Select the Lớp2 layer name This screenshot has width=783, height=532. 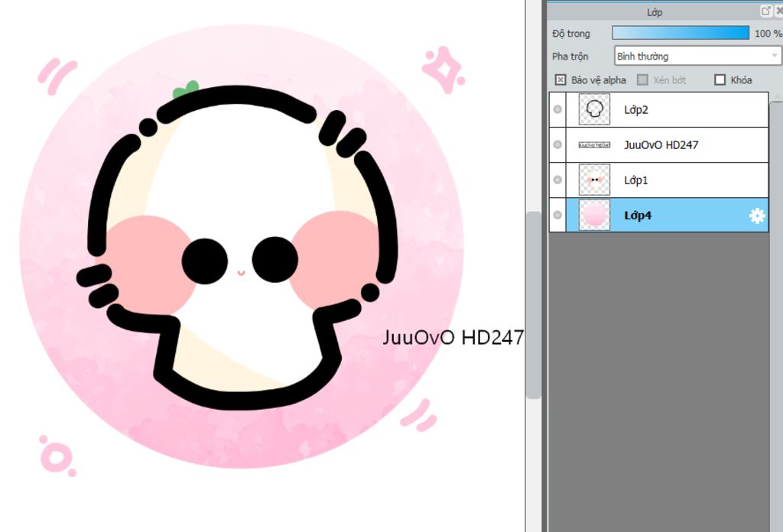coord(635,110)
